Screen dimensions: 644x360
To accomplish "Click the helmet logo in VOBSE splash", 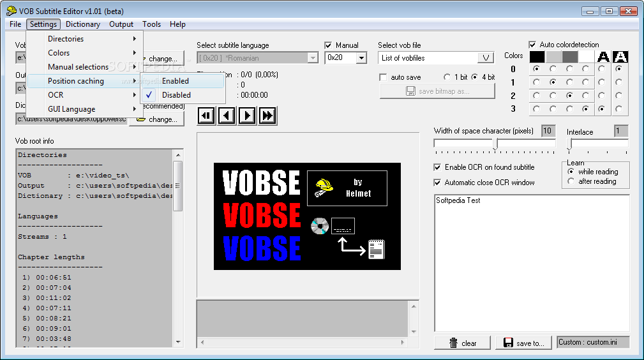I will (324, 188).
